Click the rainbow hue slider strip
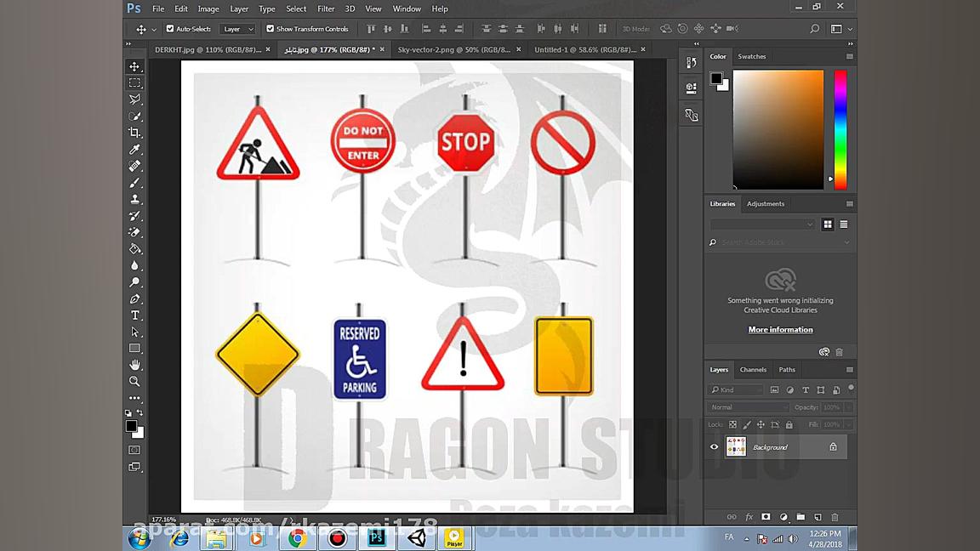This screenshot has width=980, height=551. click(x=840, y=128)
